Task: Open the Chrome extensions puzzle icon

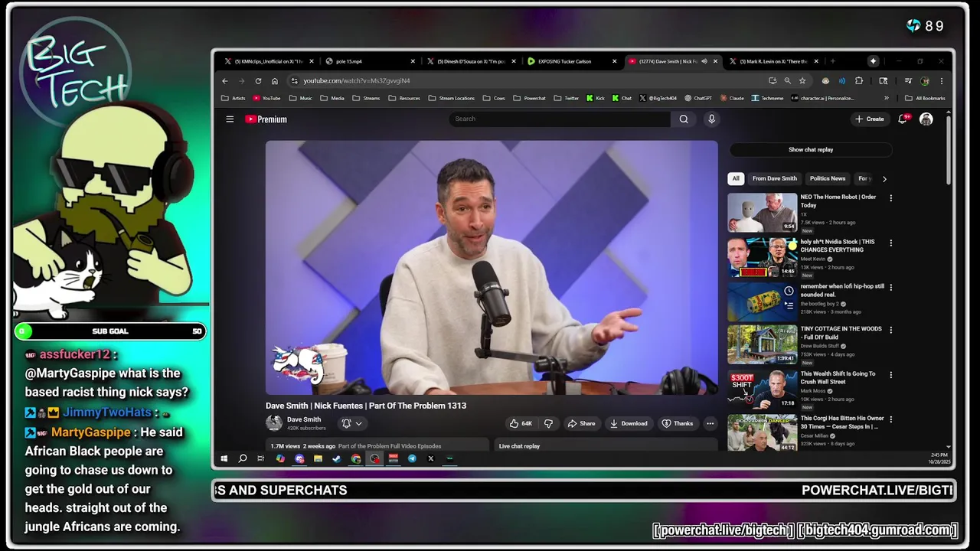Action: click(859, 80)
